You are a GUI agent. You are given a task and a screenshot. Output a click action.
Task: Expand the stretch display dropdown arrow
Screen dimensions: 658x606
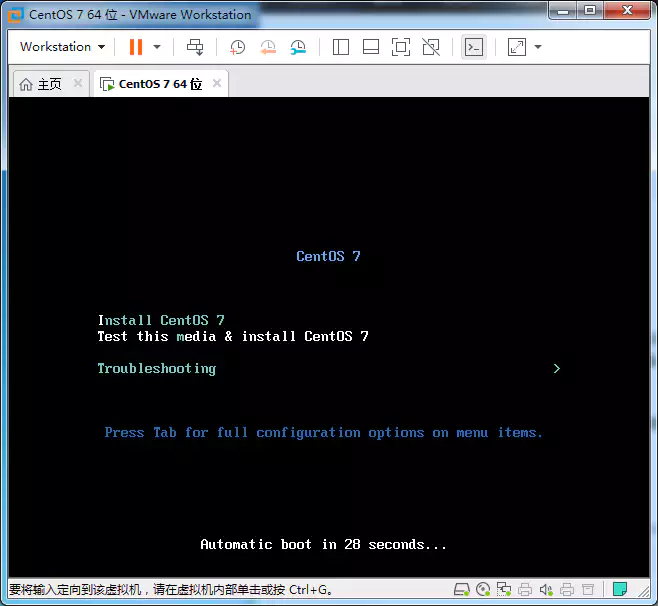[x=538, y=47]
